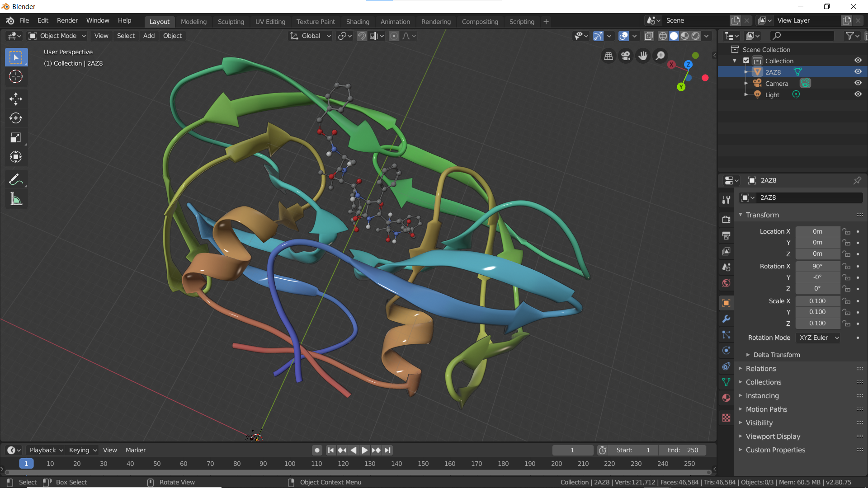The height and width of the screenshot is (488, 868).
Task: Expand the Viewport Display panel
Action: click(773, 436)
